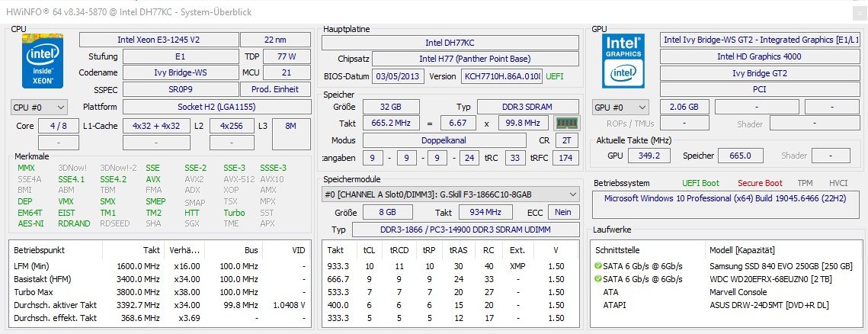Click the module type DDR3-1866 / PC3-14900 field

coord(465,230)
